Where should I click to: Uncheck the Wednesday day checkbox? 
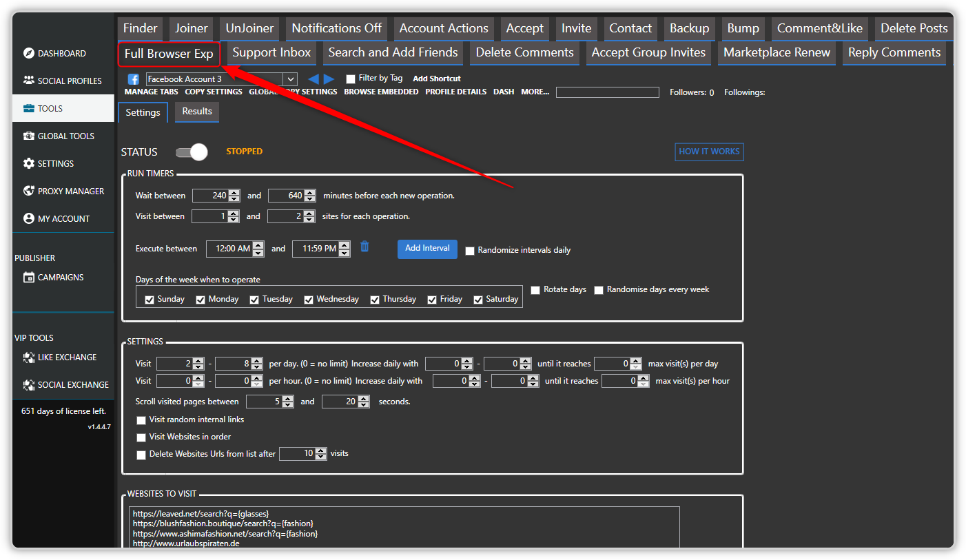[x=309, y=300]
